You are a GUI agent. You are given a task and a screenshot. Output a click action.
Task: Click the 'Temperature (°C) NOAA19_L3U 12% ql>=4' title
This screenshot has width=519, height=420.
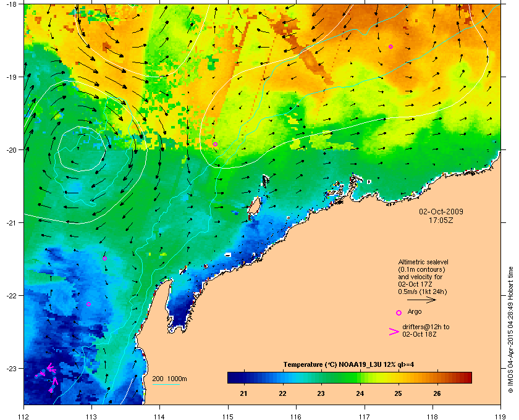coord(348,365)
